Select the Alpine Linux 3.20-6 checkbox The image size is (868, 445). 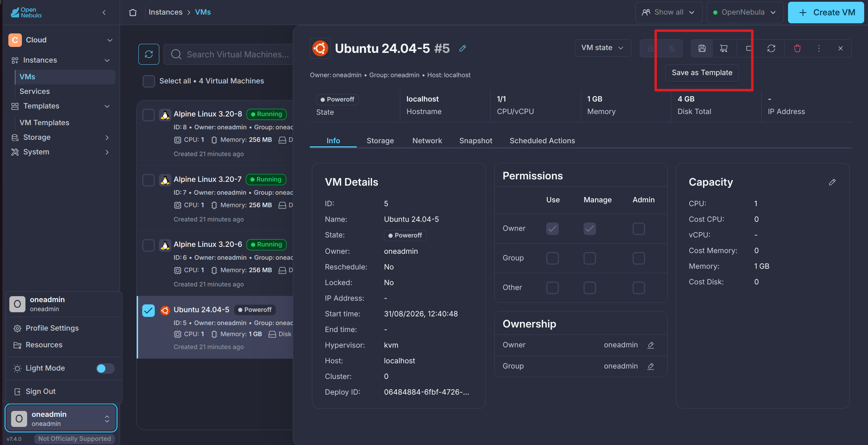click(148, 245)
